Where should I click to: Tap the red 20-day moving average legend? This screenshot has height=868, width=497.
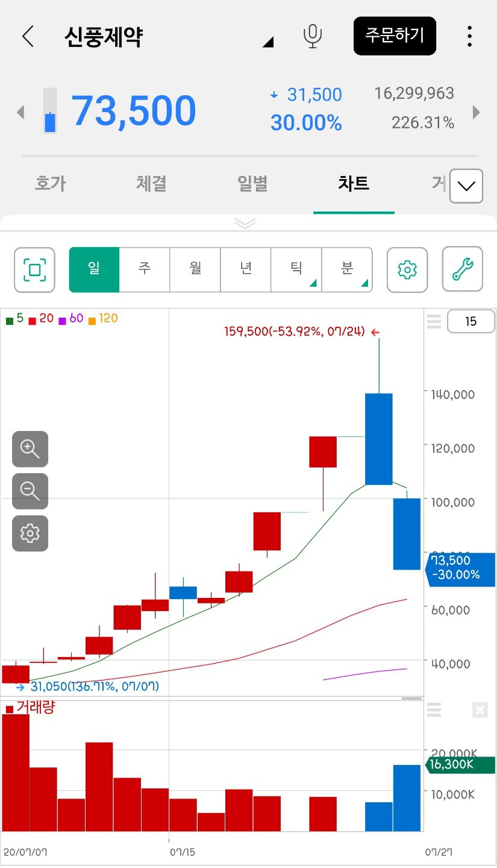(x=41, y=318)
